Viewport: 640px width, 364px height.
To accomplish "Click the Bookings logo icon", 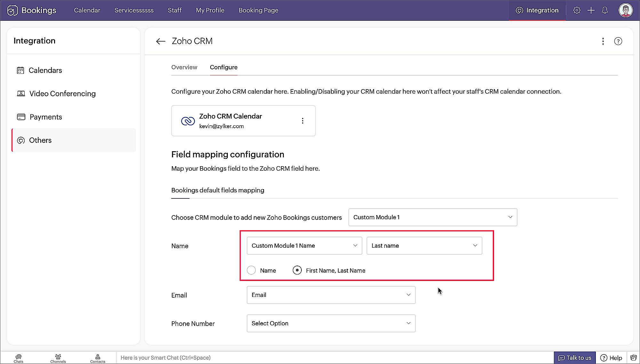I will pyautogui.click(x=12, y=10).
